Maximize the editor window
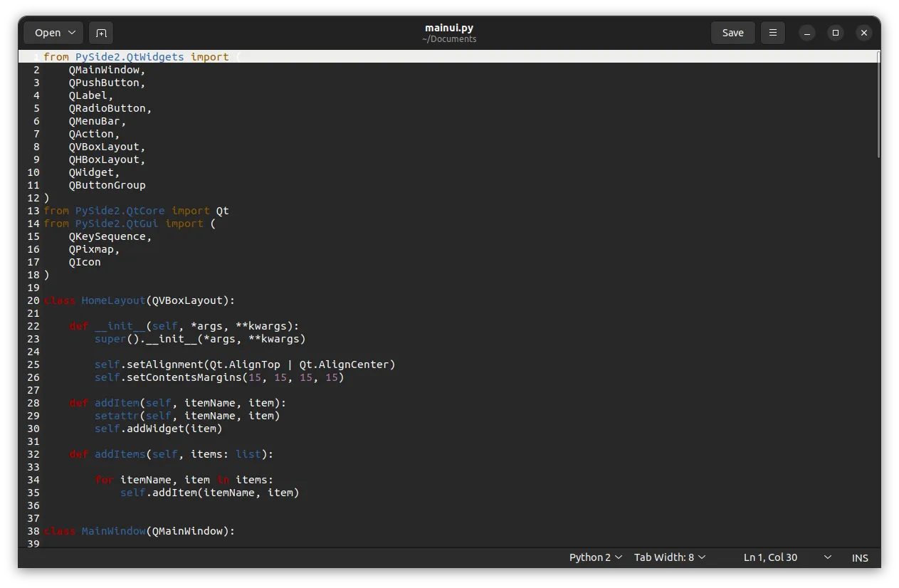Viewport: 899px width, 588px height. click(835, 33)
